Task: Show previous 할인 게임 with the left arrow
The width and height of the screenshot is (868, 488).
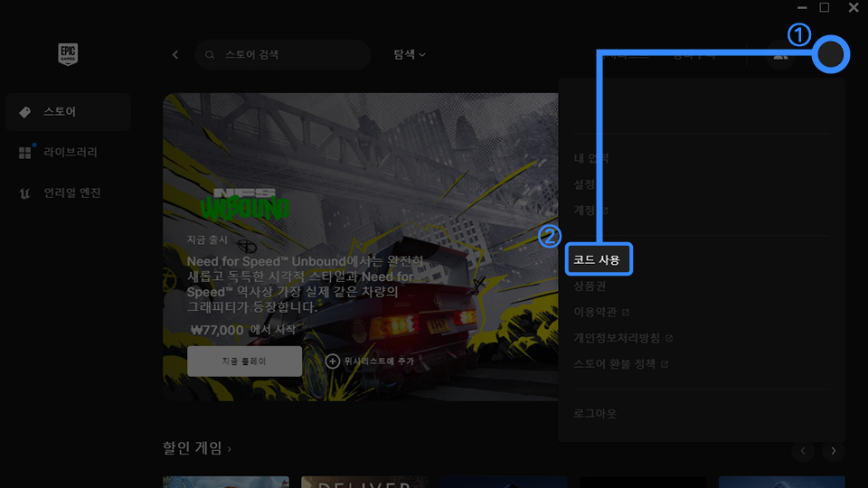Action: 803,451
